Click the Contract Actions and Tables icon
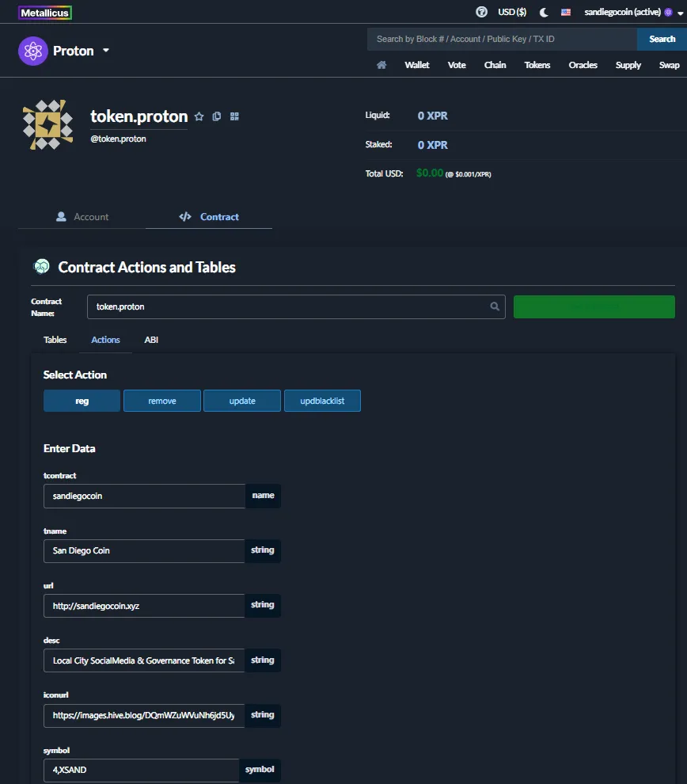 [x=41, y=267]
